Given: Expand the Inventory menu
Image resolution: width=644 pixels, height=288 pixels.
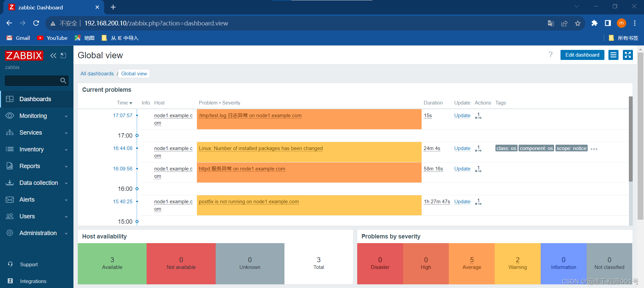Looking at the screenshot, I should [x=66, y=150].
